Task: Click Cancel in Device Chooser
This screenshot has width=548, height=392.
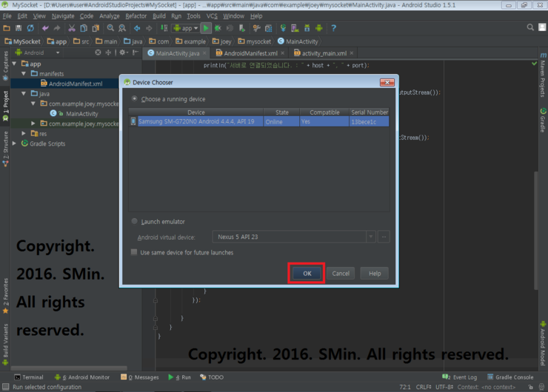Action: [341, 274]
